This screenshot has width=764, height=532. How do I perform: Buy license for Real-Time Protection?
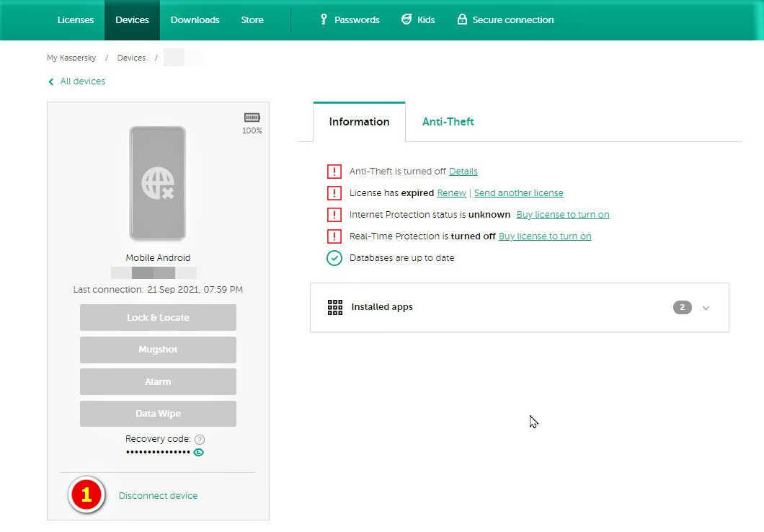click(545, 236)
